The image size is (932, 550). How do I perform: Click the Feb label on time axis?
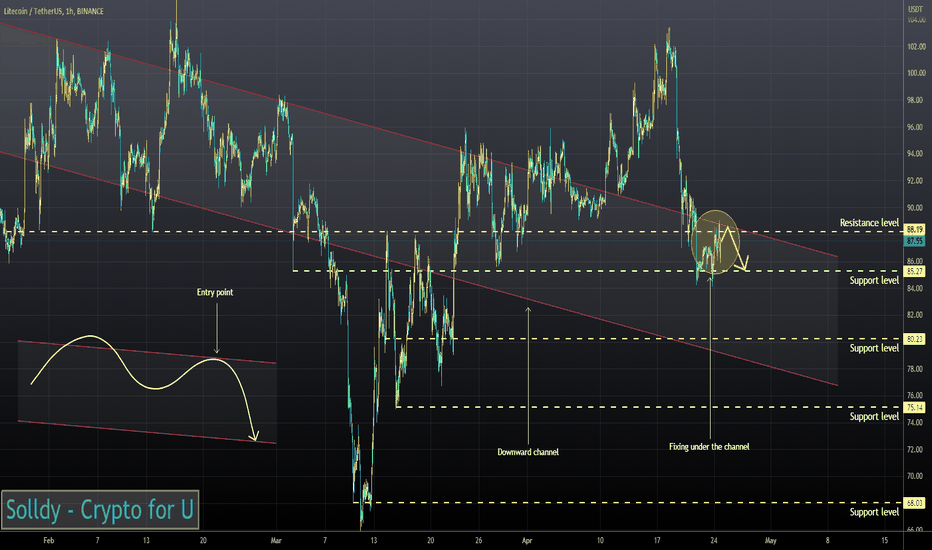click(x=49, y=540)
